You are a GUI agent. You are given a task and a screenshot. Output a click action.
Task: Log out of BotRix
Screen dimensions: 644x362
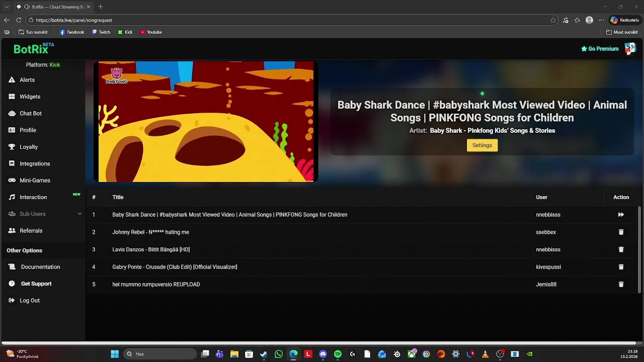click(x=30, y=301)
